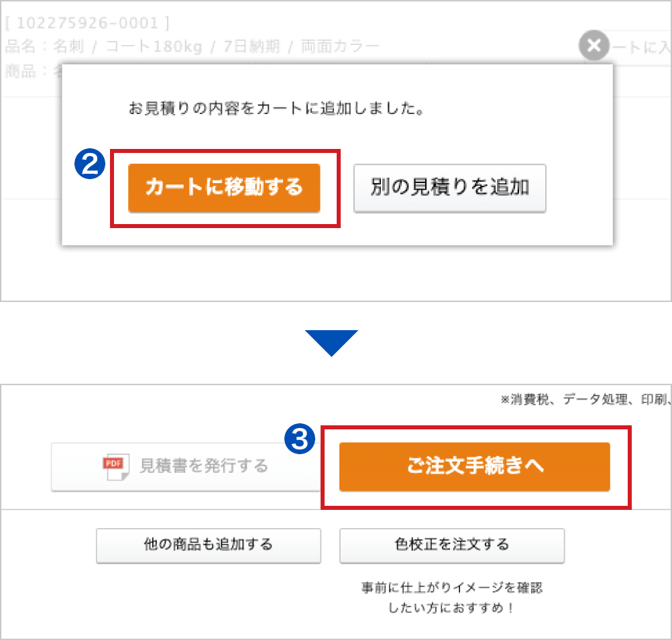Open 色校正を注文する
The width and height of the screenshot is (672, 640).
pyautogui.click(x=451, y=544)
